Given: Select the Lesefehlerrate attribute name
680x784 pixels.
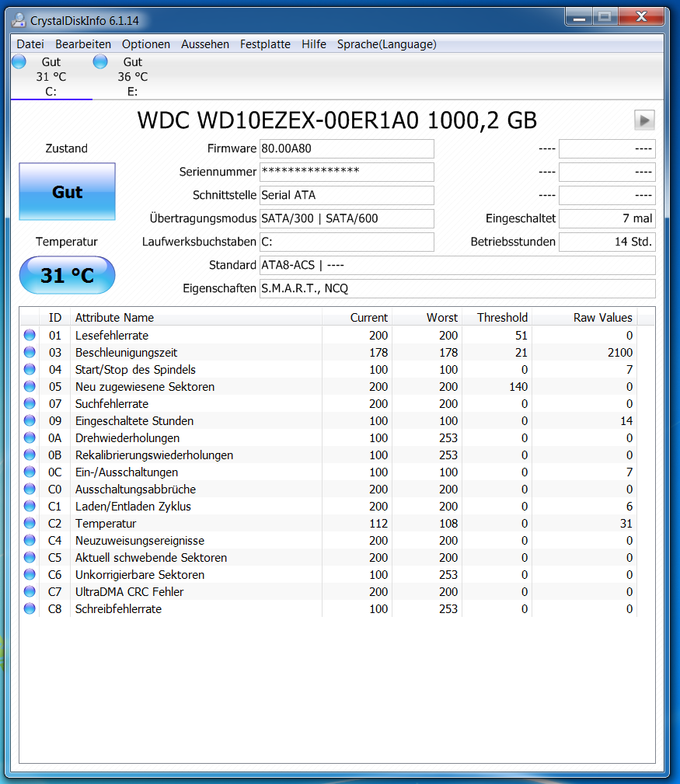Looking at the screenshot, I should [x=112, y=336].
